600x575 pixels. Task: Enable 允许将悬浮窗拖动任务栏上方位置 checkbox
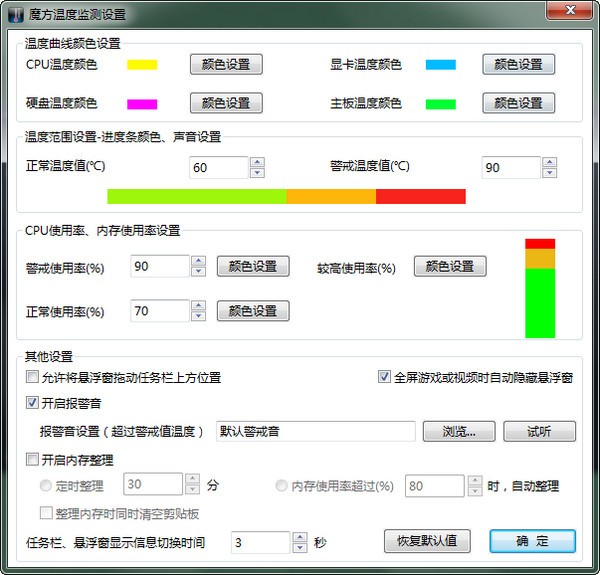click(33, 378)
